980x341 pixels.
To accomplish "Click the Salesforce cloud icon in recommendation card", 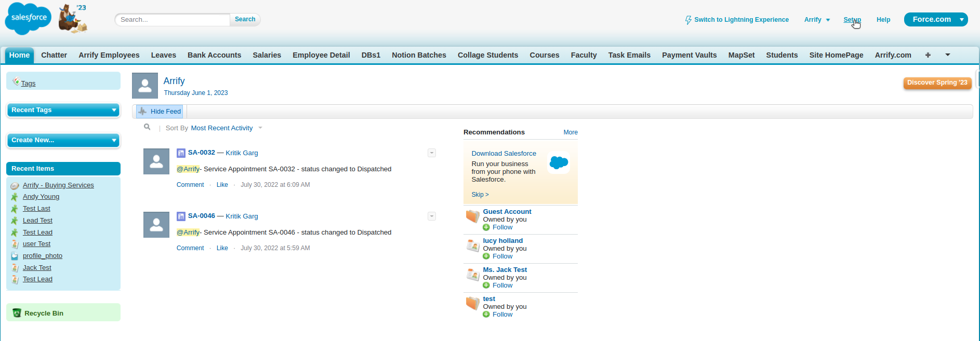I will pyautogui.click(x=559, y=162).
